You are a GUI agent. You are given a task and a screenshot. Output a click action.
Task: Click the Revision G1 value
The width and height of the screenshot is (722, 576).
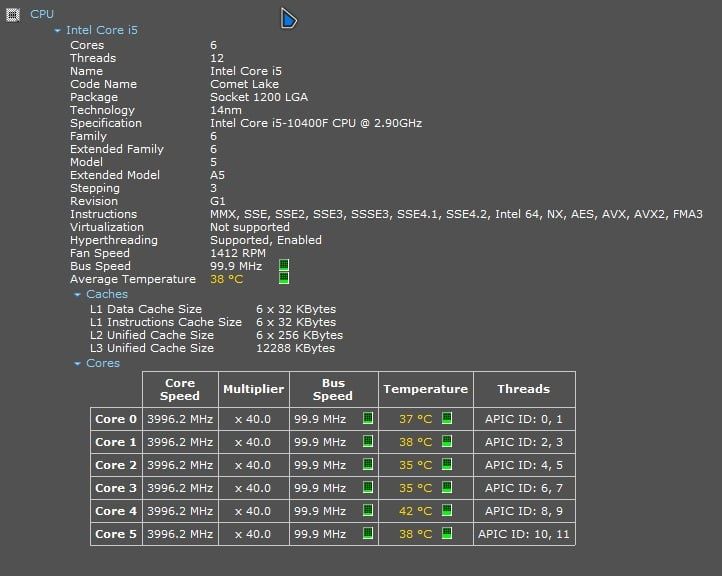click(x=217, y=201)
